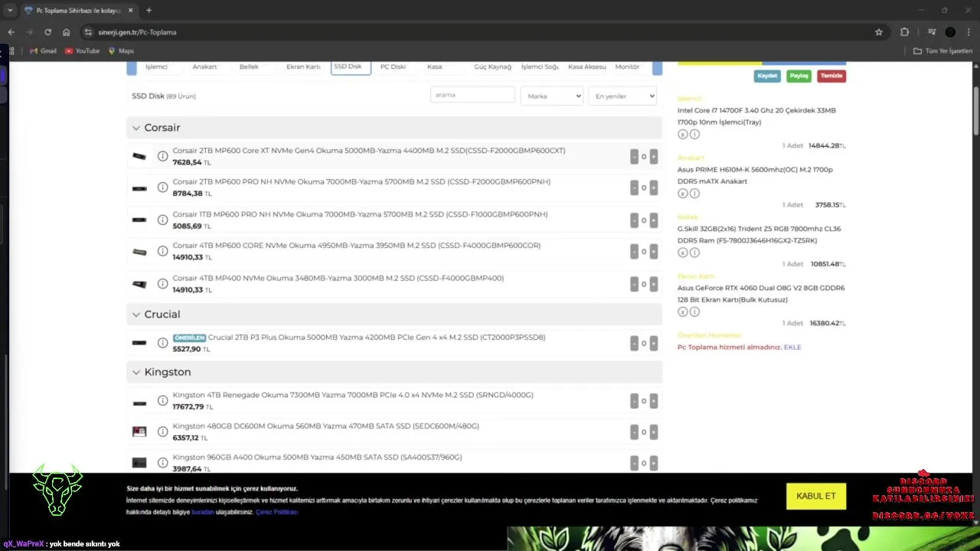Increase quantity of Corsair 1TB MP600 PRO NH

[653, 220]
